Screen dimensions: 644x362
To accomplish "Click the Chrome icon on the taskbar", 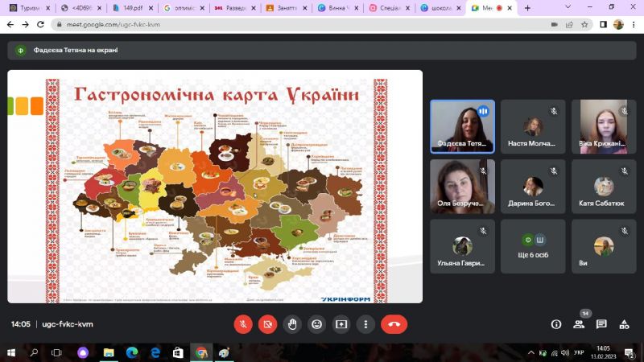I will click(x=201, y=352).
